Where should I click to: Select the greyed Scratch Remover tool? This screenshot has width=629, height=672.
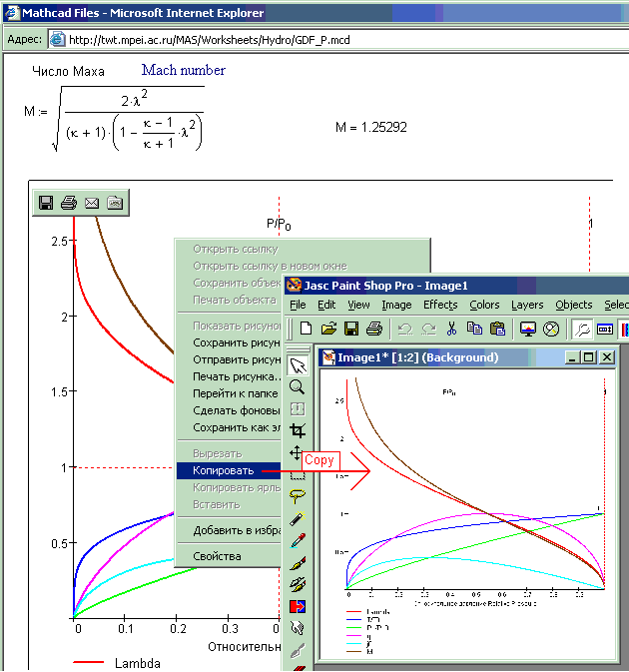coord(298,651)
